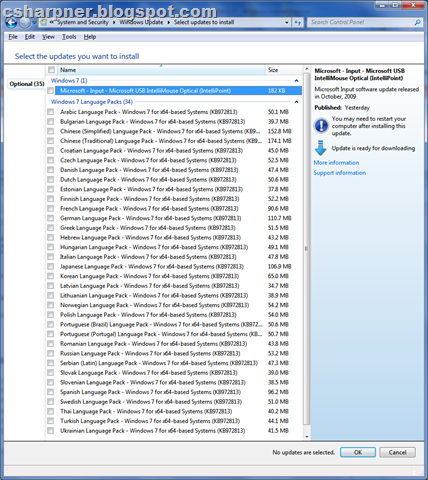This screenshot has width=428, height=480.
Task: Go back with the blue Back arrow
Action: (x=11, y=23)
